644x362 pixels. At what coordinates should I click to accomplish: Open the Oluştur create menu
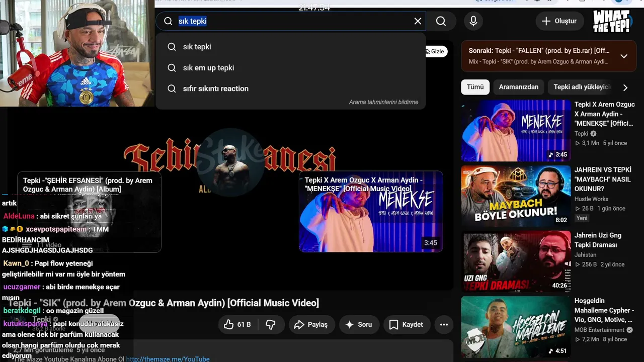point(559,21)
